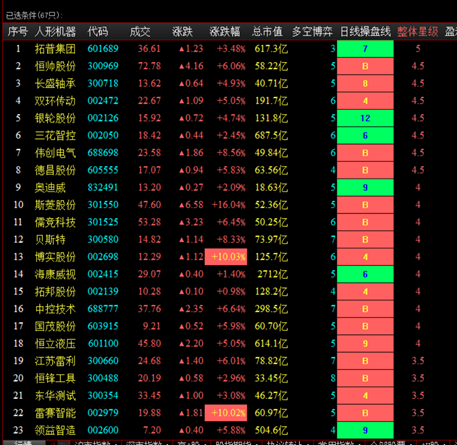Viewport: 457px width, 445px height.
Task: Click star rating 5 for 拓普集团
Action: (418, 49)
